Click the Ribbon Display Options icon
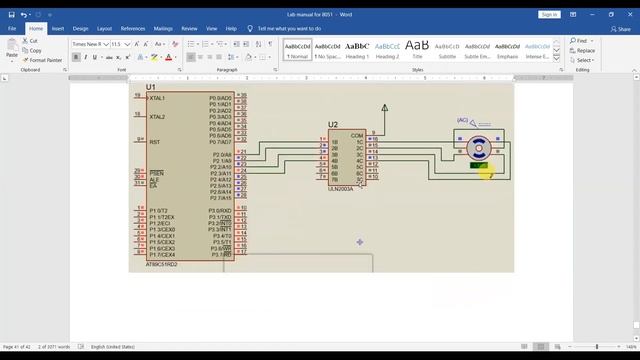This screenshot has width=640, height=360. [573, 15]
